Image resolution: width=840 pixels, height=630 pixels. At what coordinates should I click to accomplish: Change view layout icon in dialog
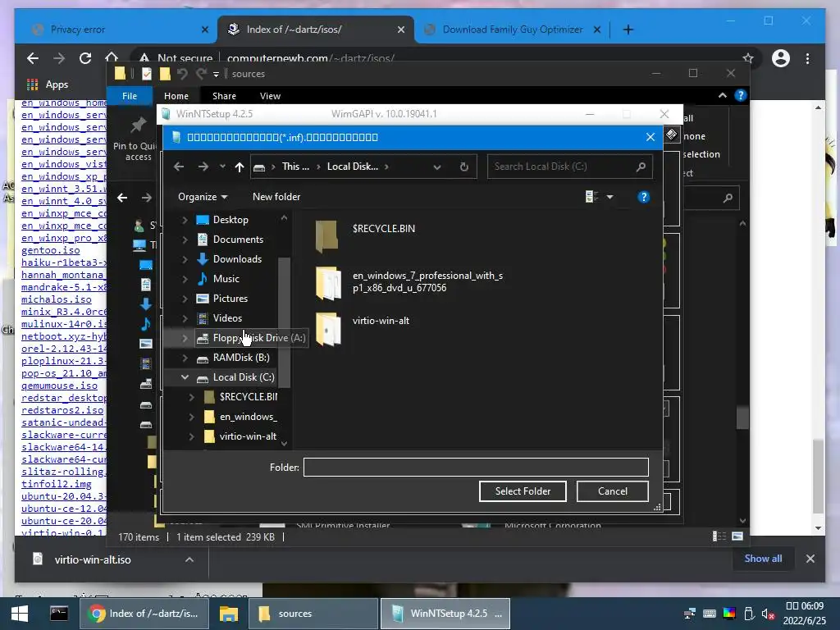click(x=591, y=197)
